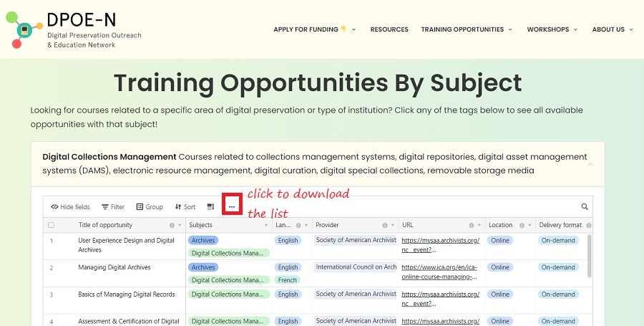Toggle the select-all rows checkbox
Viewport: 644px width, 326px height.
click(x=51, y=225)
